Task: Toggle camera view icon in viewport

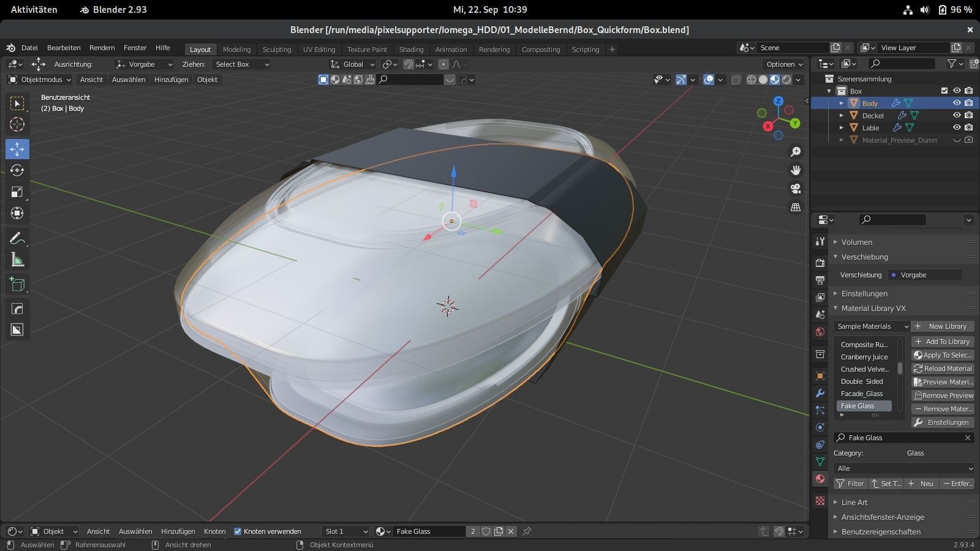Action: coord(796,189)
